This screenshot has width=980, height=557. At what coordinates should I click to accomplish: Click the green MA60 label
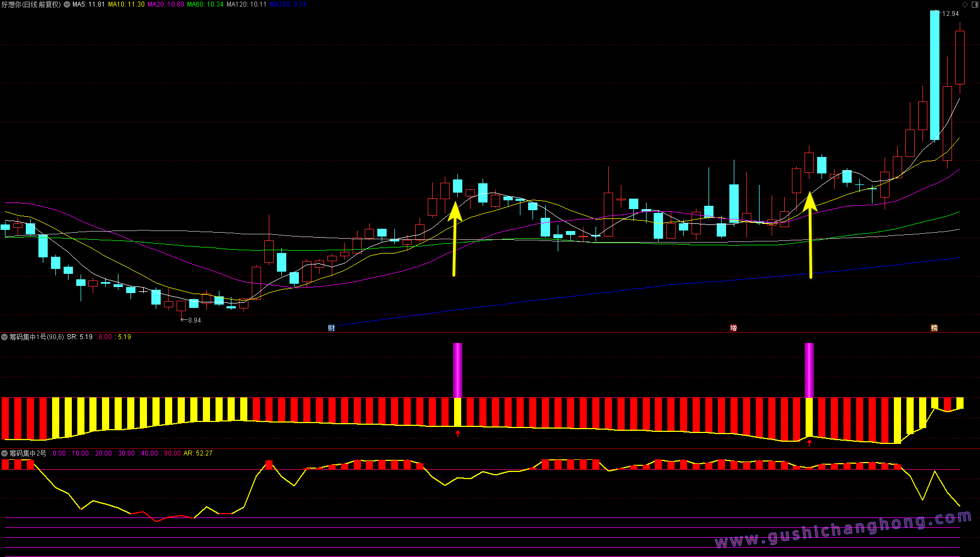pyautogui.click(x=205, y=4)
